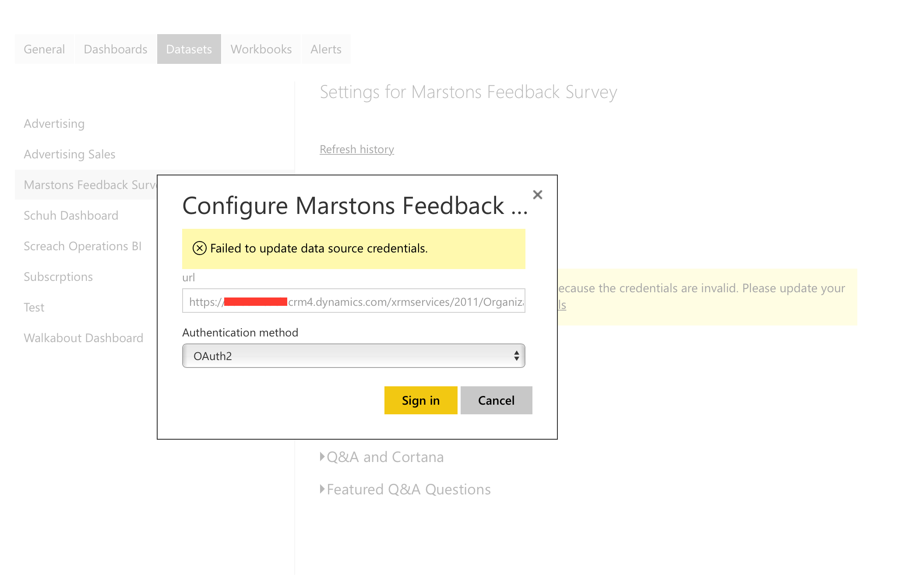Click into the url input field

coord(353,301)
